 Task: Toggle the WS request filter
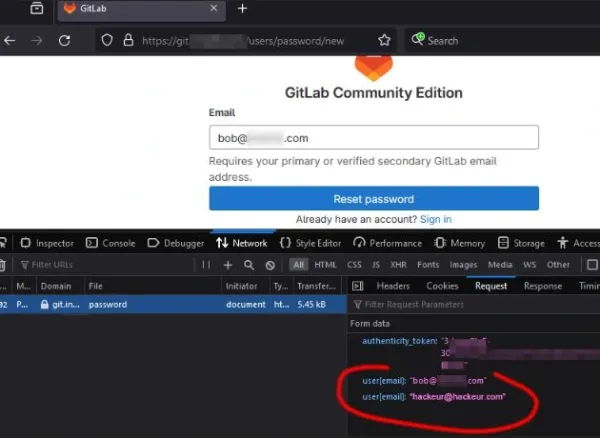point(530,265)
